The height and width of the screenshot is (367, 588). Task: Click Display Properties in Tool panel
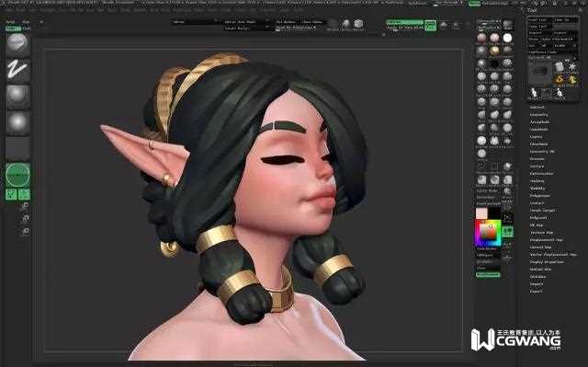[x=547, y=262]
